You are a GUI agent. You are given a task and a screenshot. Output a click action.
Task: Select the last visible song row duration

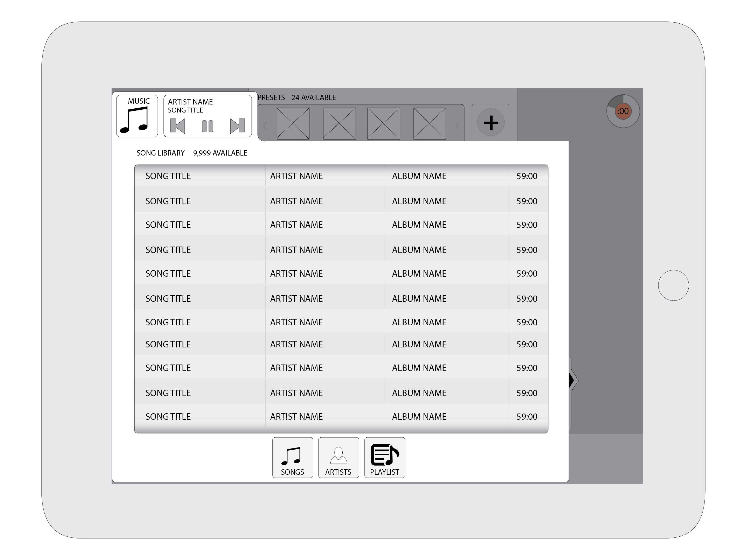[527, 417]
